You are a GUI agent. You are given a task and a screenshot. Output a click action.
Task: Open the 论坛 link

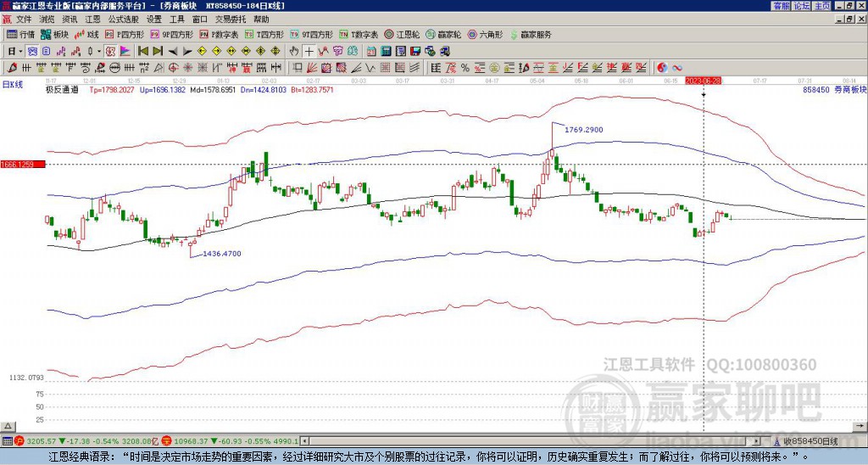[x=801, y=6]
